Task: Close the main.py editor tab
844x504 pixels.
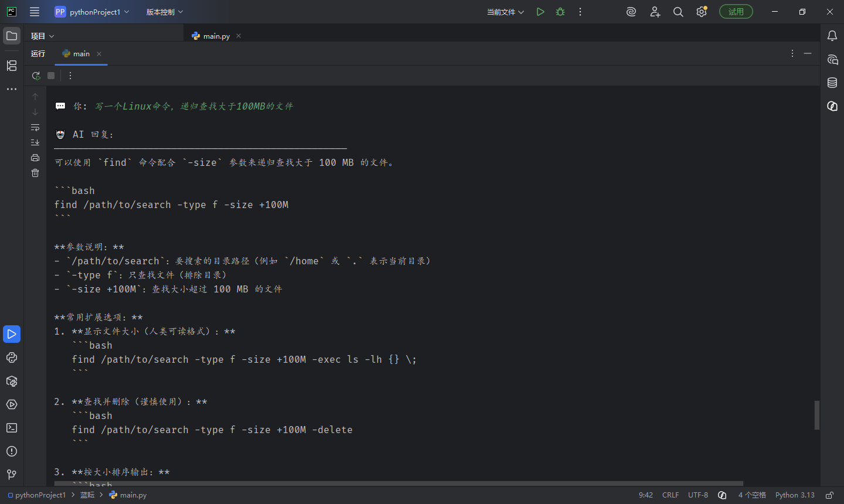Action: point(239,36)
